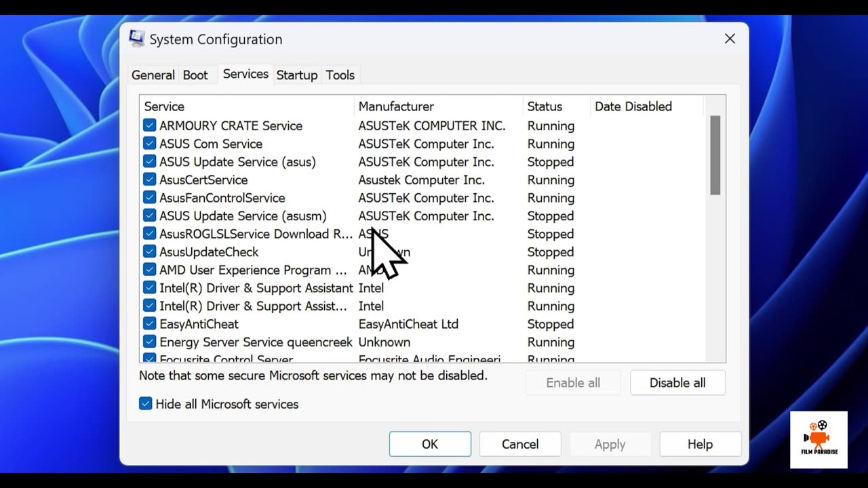868x488 pixels.
Task: Go to the Startup tab
Action: [x=297, y=75]
